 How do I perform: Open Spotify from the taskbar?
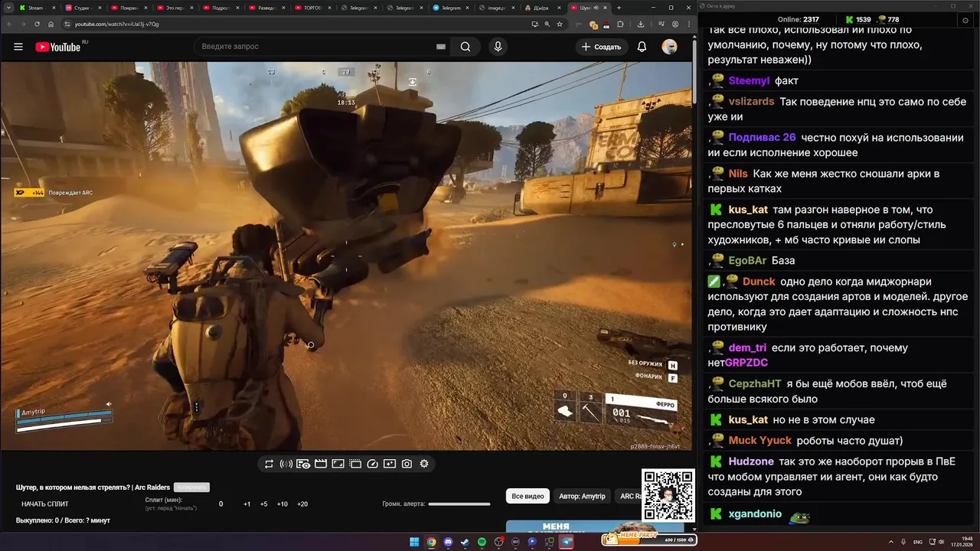coord(482,542)
